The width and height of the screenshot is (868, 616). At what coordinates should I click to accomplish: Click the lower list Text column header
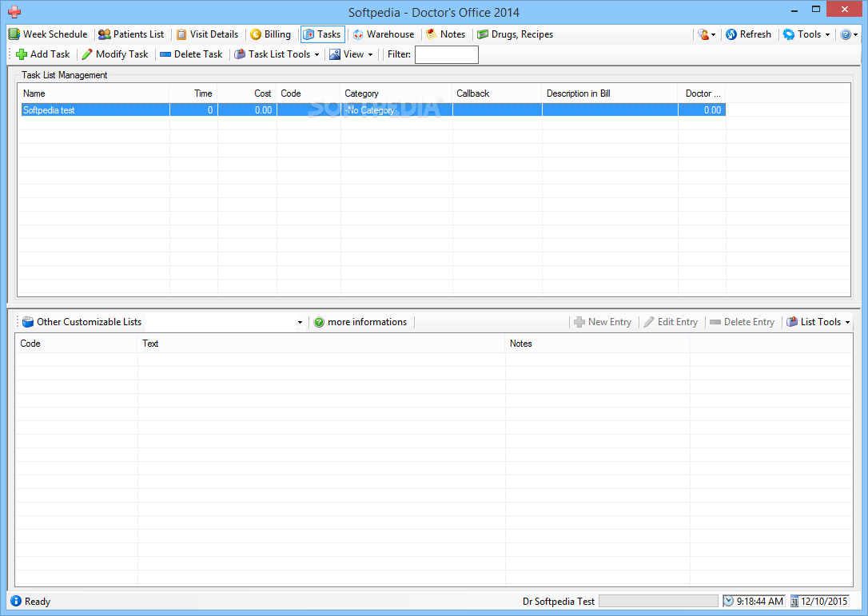click(321, 344)
